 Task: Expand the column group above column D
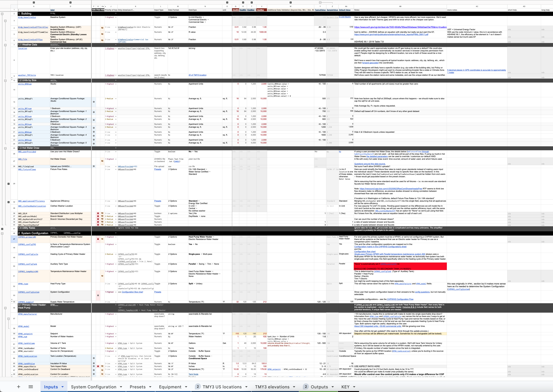click(70, 2)
